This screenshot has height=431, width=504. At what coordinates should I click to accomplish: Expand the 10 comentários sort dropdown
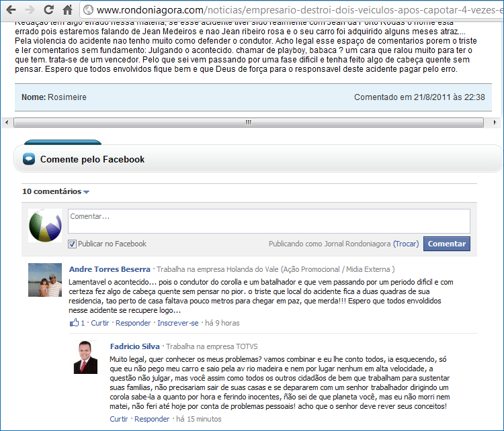click(x=56, y=191)
